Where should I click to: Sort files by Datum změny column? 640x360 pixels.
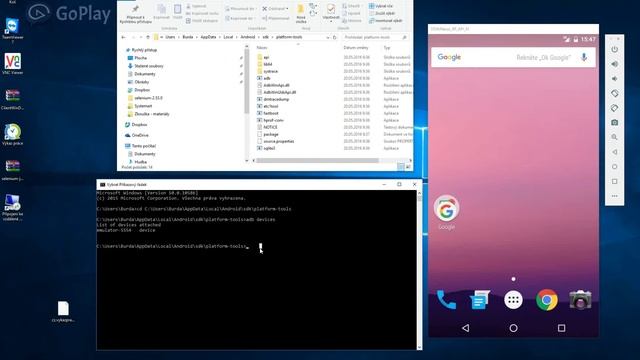(356, 48)
